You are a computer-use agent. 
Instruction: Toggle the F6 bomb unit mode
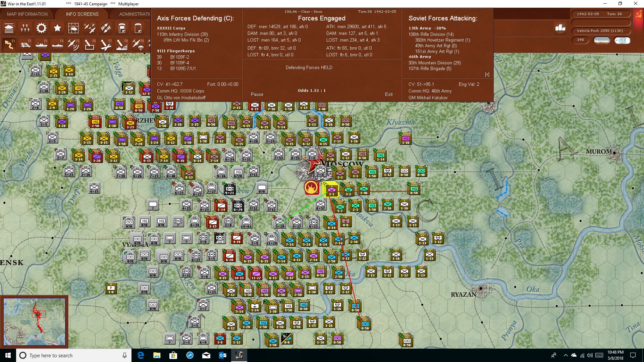click(90, 44)
